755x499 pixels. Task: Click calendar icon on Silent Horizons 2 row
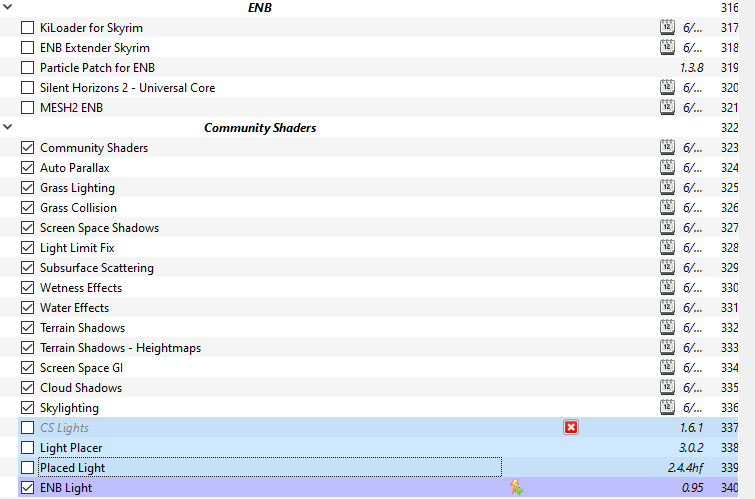click(x=667, y=87)
